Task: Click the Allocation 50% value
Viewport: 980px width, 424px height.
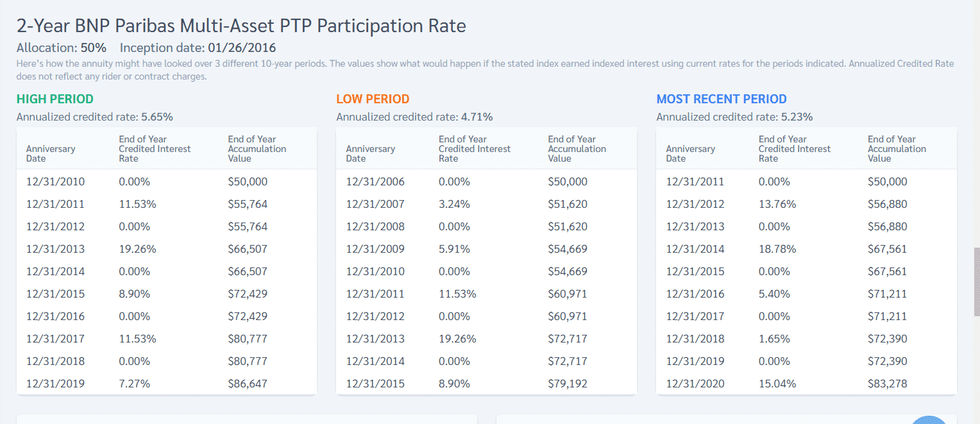Action: [94, 48]
